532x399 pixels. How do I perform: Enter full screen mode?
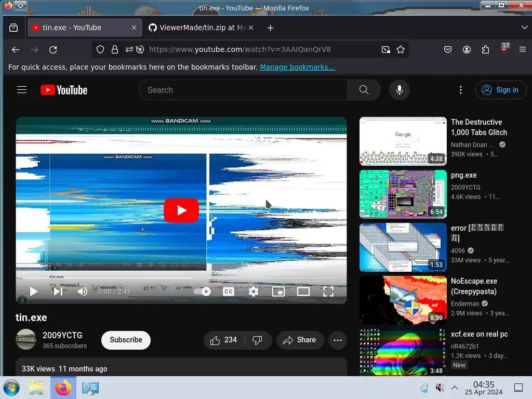click(328, 291)
